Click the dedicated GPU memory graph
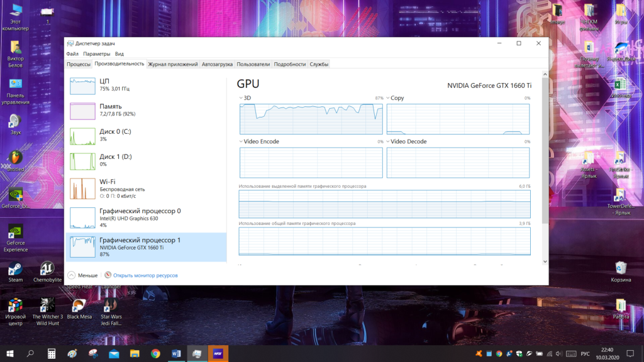The image size is (644, 362). pos(384,204)
